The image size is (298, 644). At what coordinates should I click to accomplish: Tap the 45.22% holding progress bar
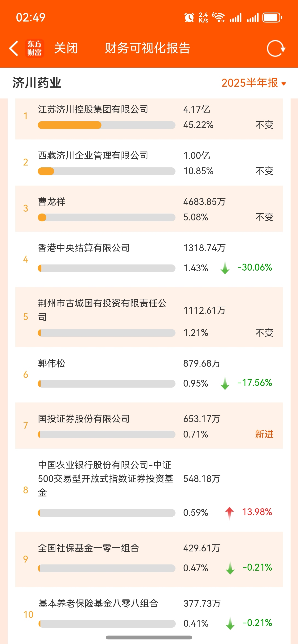pyautogui.click(x=107, y=125)
